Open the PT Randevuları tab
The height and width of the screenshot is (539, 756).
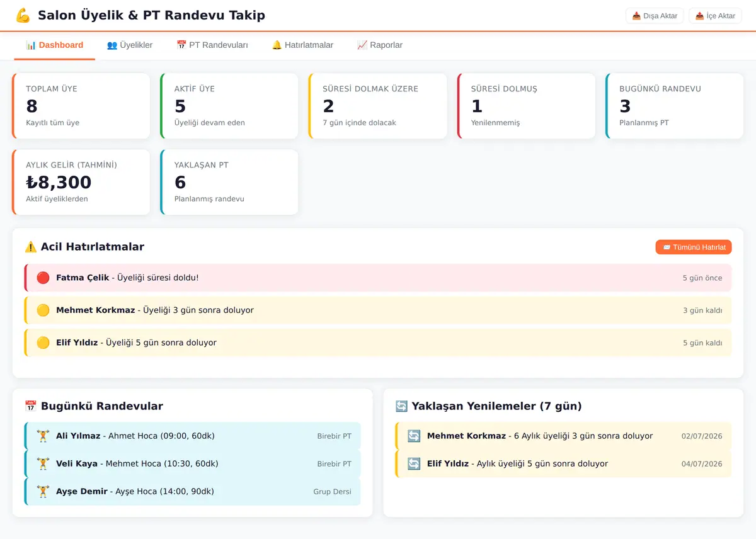point(212,45)
